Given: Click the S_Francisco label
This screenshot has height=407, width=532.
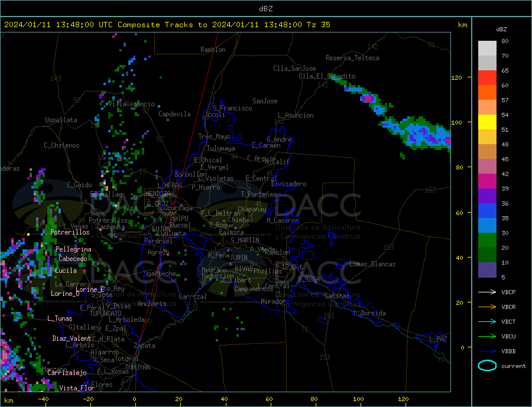Looking at the screenshot, I should [232, 108].
